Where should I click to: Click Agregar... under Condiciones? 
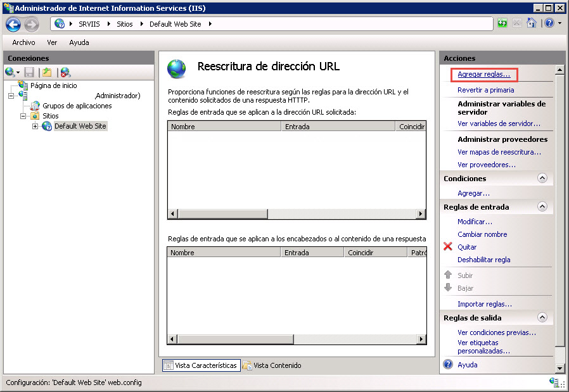pyautogui.click(x=473, y=193)
